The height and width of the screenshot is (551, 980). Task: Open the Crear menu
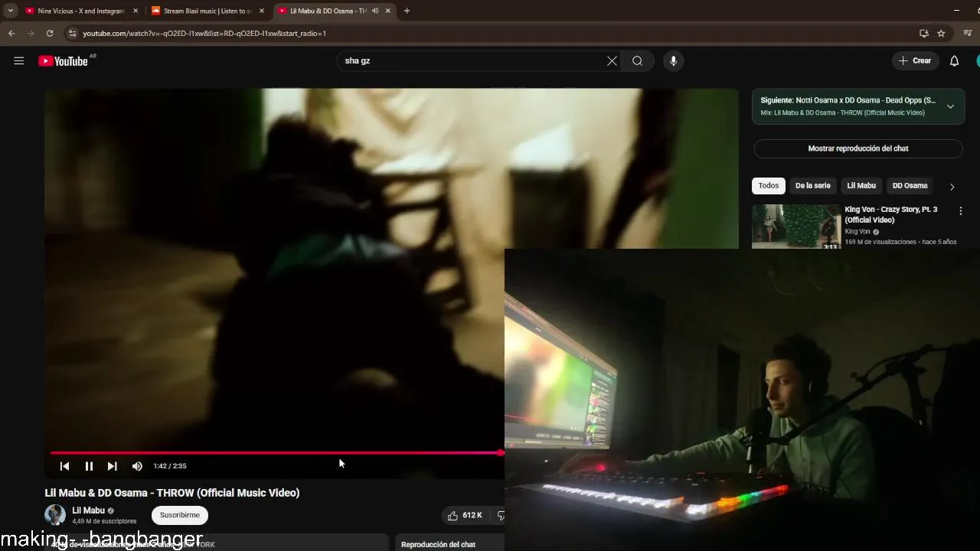click(915, 61)
